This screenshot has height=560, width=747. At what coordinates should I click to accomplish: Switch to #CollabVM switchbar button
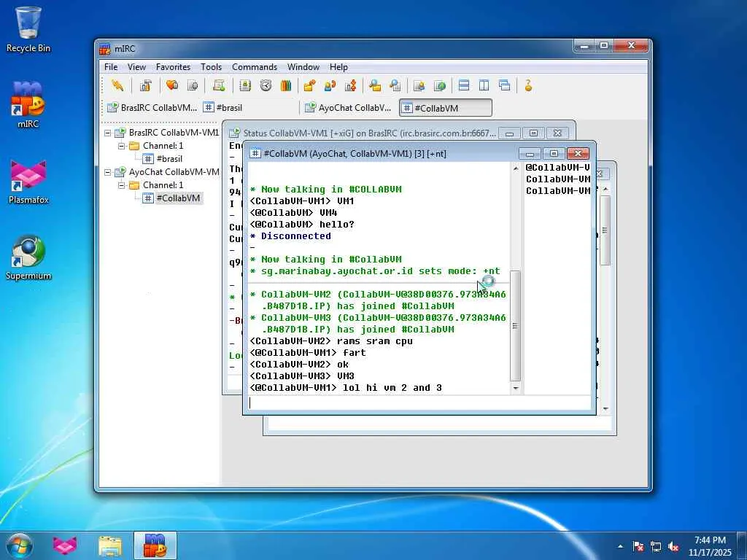click(x=446, y=108)
